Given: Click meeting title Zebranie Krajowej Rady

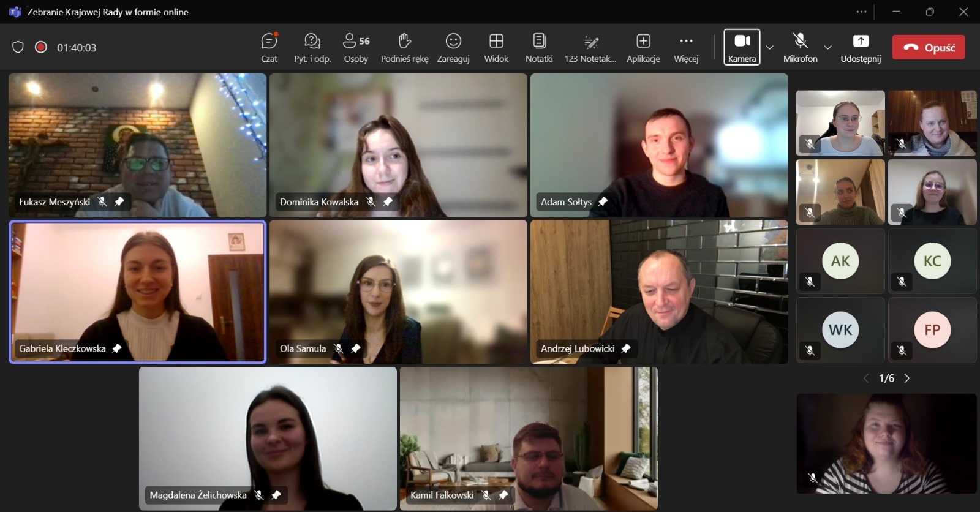Looking at the screenshot, I should (108, 12).
